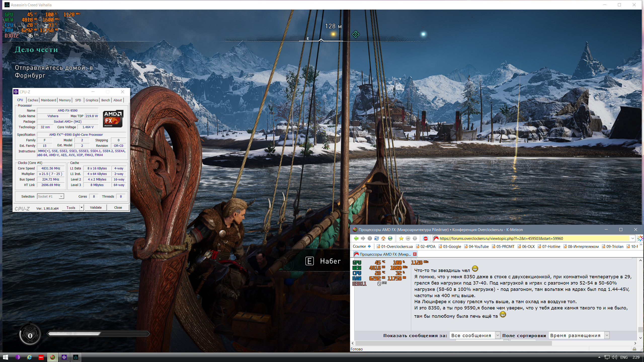Open the 'Все сообщения' filter dropdown
Screen dimensions: 644x362
pyautogui.click(x=497, y=335)
